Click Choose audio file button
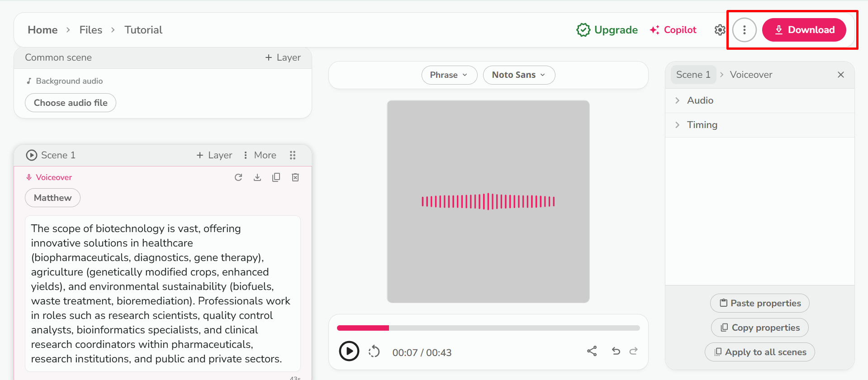868x380 pixels. (71, 103)
